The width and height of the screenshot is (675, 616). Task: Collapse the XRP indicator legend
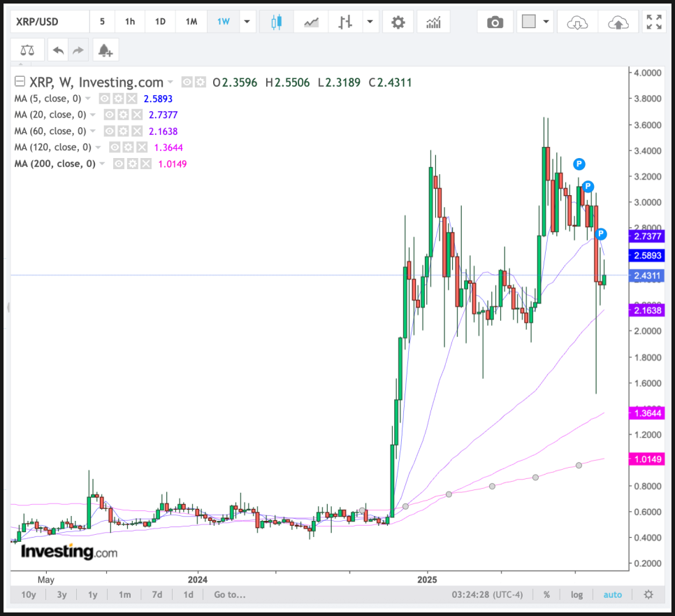pos(20,83)
